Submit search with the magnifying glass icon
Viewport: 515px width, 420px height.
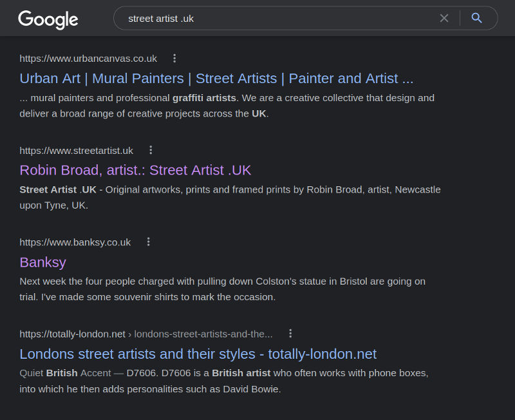[x=476, y=18]
